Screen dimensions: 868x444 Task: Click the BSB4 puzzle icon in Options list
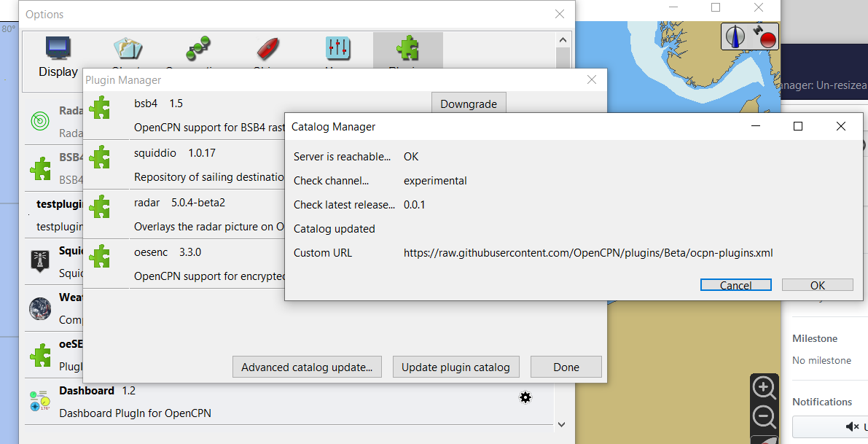click(x=40, y=168)
